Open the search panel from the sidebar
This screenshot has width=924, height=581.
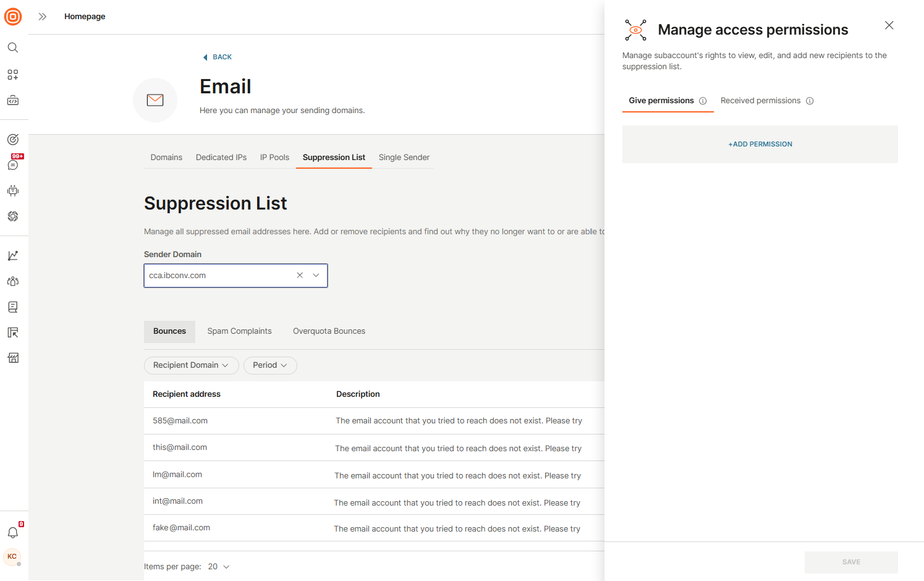(12, 47)
